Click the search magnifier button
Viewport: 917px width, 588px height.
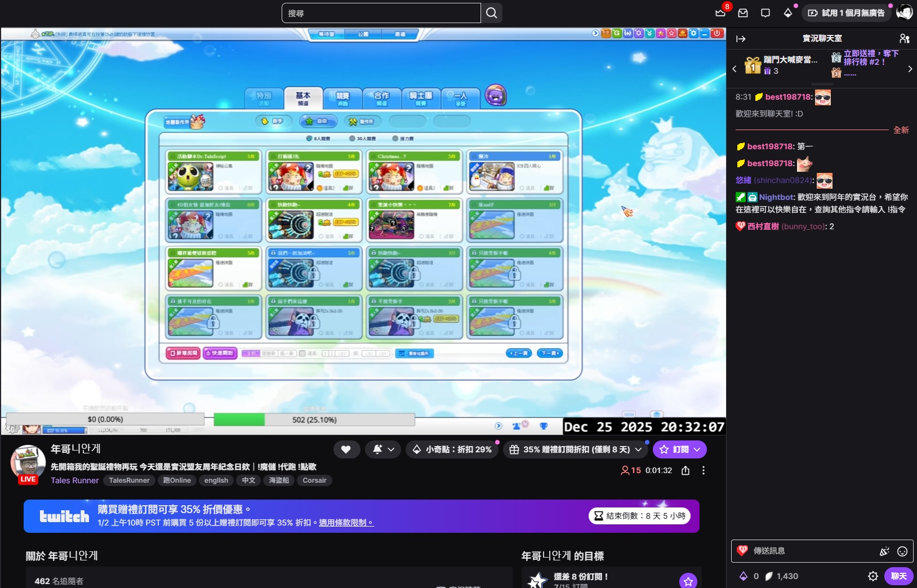[491, 13]
